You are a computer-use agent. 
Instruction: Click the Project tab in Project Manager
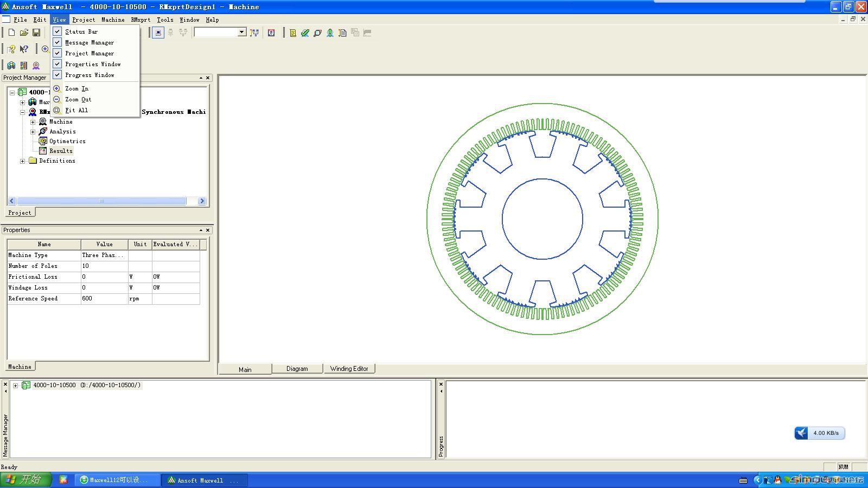[20, 213]
